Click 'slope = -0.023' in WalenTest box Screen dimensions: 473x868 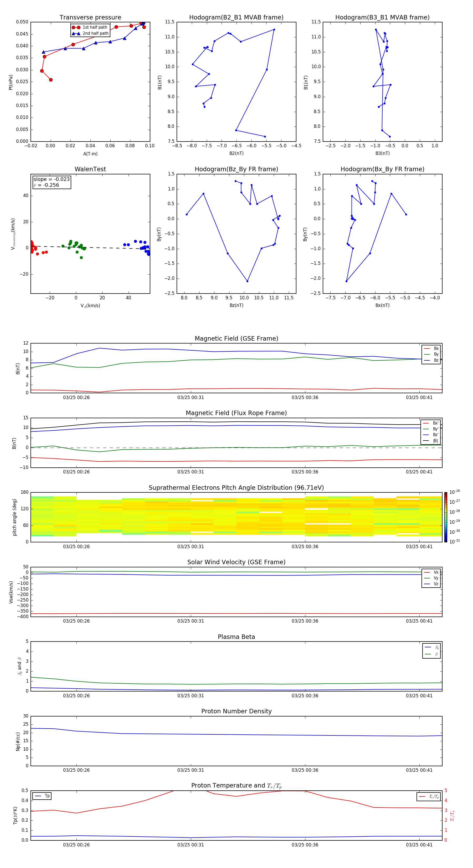(52, 179)
